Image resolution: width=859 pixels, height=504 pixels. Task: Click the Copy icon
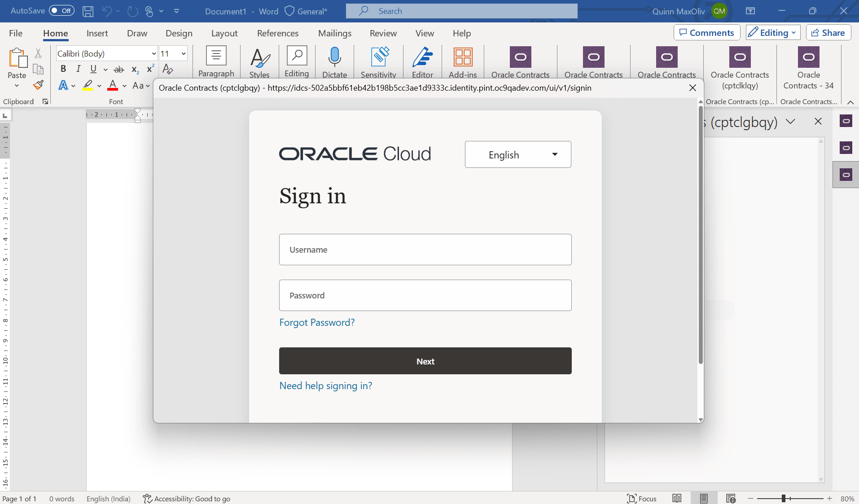tap(39, 69)
